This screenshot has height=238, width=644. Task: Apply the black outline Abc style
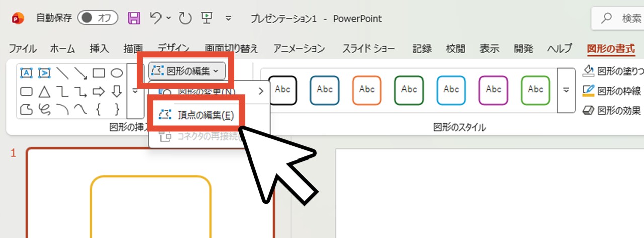coord(282,90)
